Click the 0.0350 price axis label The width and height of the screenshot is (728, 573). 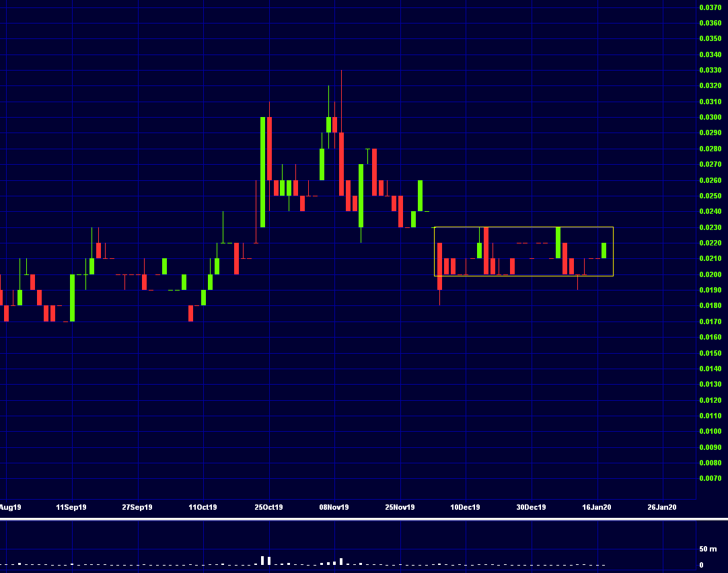[x=711, y=39]
